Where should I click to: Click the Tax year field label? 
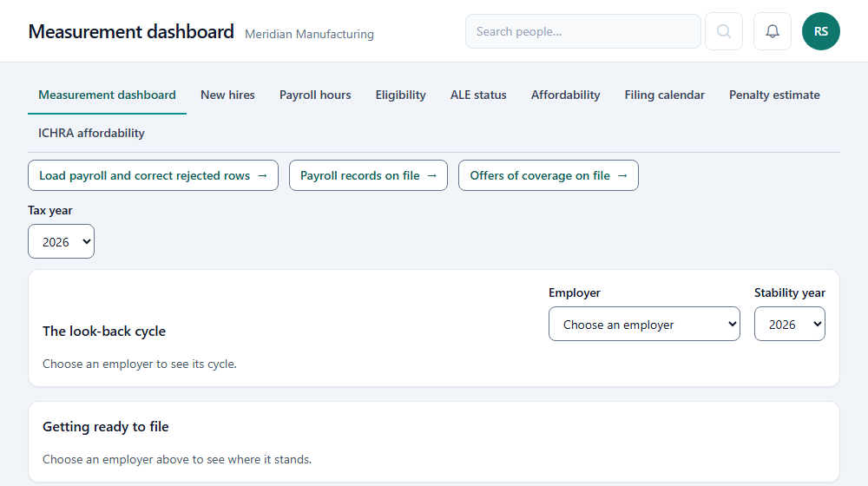click(50, 210)
